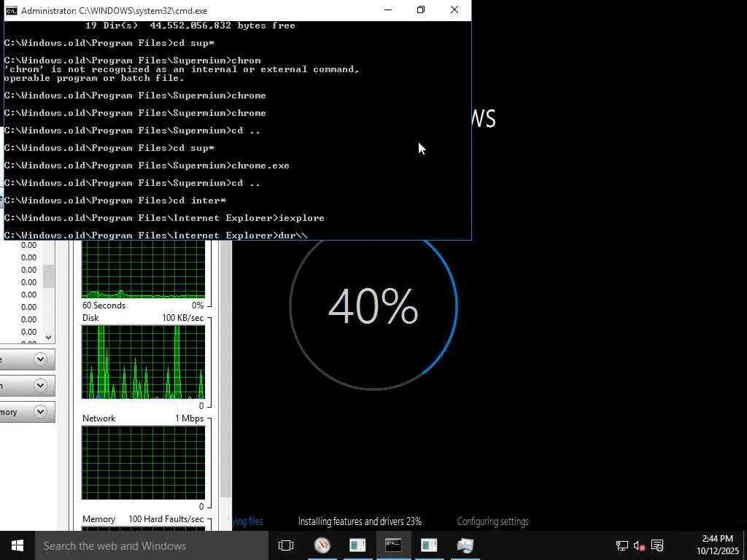Restore down the Command Prompt window
The width and height of the screenshot is (747, 560).
click(421, 10)
